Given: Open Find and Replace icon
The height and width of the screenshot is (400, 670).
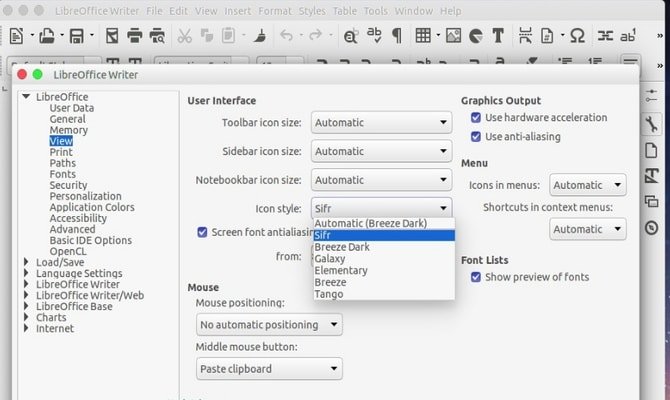Looking at the screenshot, I should point(350,37).
